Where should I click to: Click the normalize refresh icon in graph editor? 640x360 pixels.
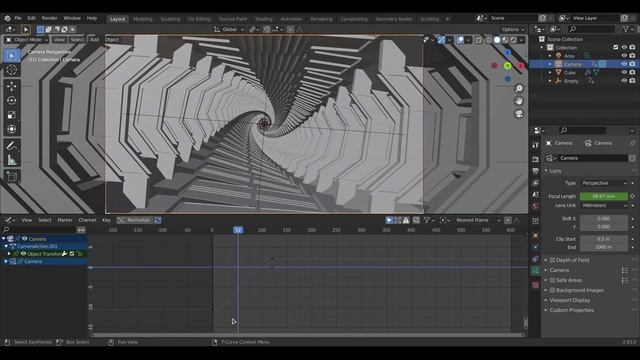(158, 220)
